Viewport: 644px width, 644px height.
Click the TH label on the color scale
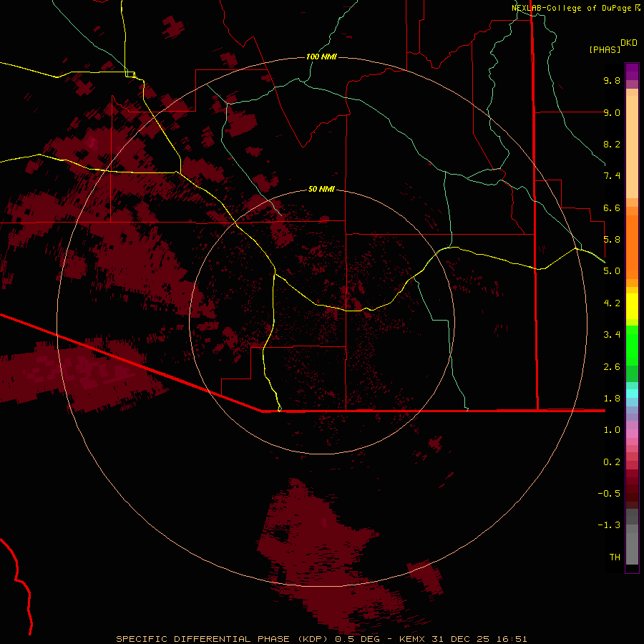pyautogui.click(x=615, y=557)
